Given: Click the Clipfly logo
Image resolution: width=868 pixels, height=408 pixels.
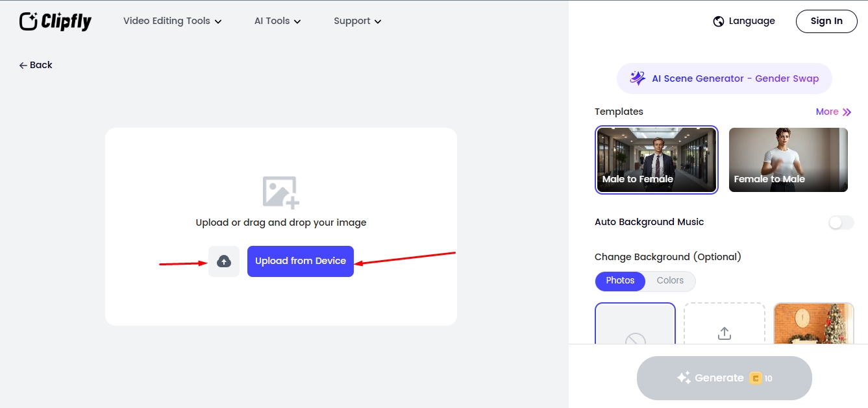Looking at the screenshot, I should 55,21.
